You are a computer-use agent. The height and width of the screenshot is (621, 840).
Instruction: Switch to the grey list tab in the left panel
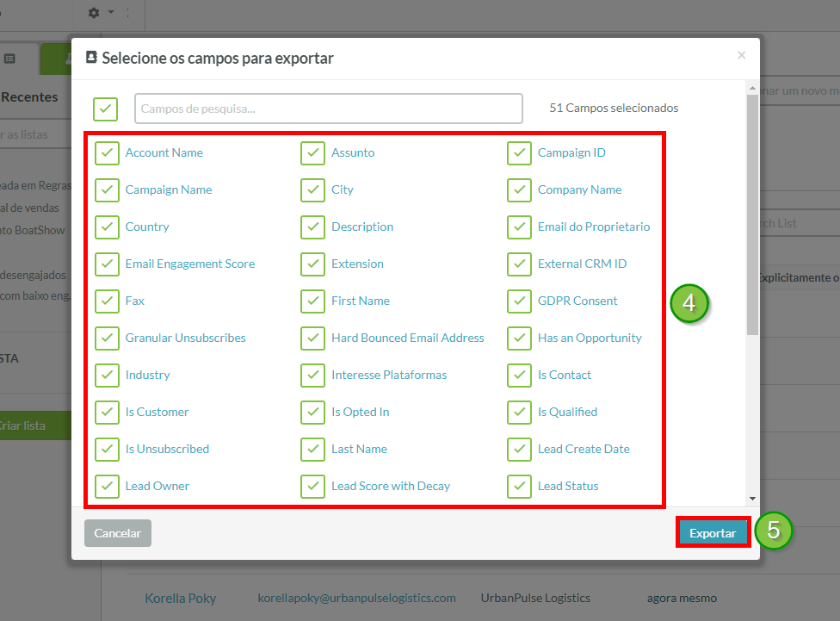pos(10,59)
